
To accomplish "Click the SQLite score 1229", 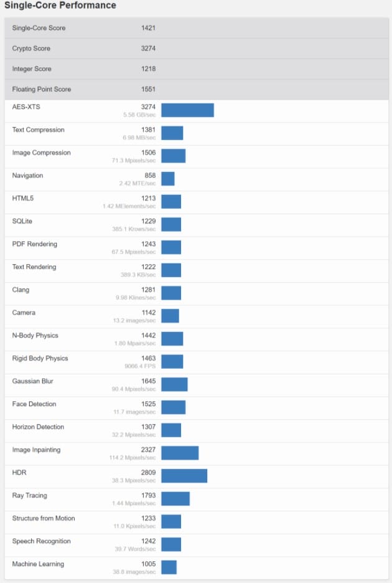I will [148, 221].
